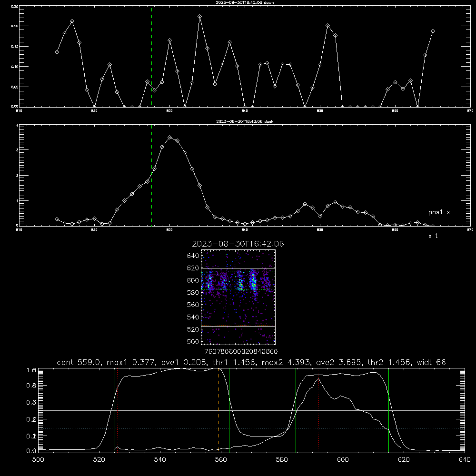The width and height of the screenshot is (476, 476).
Task: Click the bottom plot x-axis label 600
Action: click(343, 460)
